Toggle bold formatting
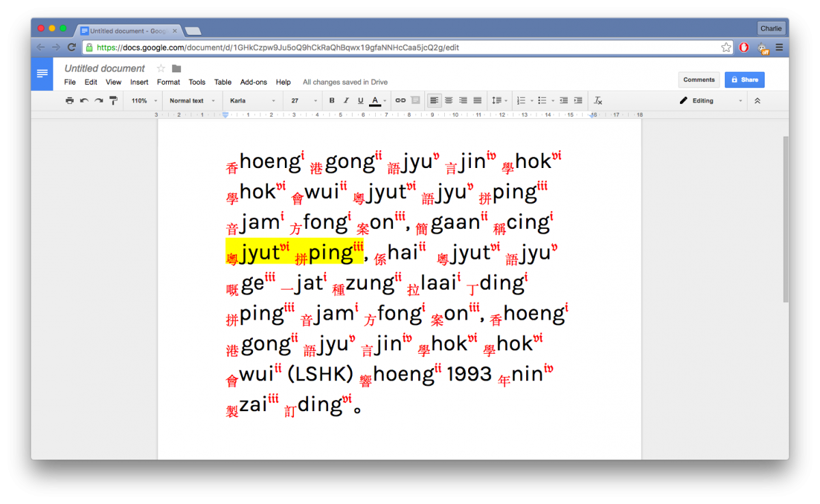The height and width of the screenshot is (504, 820). (x=332, y=100)
